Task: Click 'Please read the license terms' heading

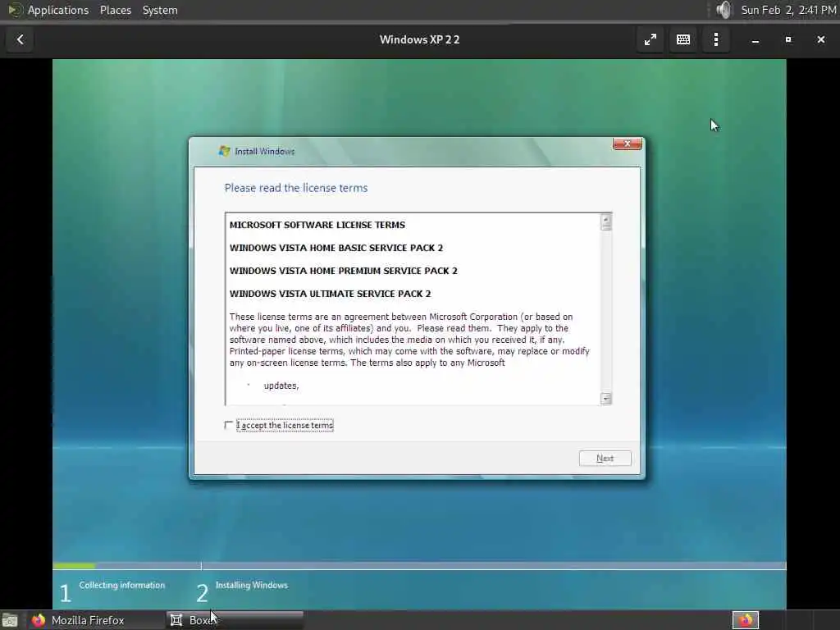Action: click(296, 188)
